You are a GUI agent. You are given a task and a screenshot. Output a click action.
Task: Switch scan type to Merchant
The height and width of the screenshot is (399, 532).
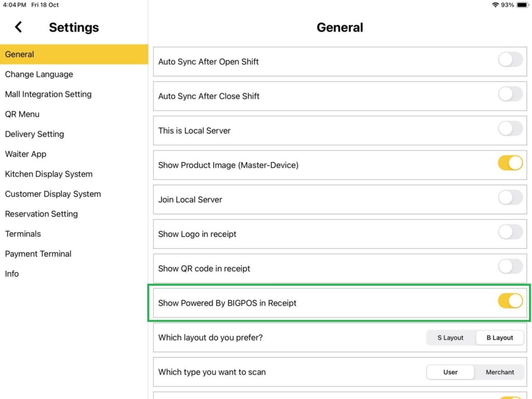tap(500, 372)
